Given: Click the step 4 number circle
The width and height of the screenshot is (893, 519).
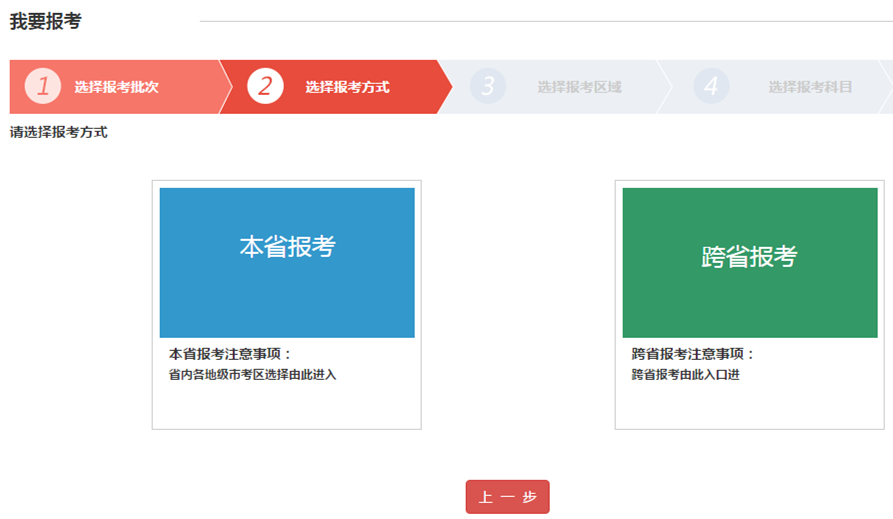Looking at the screenshot, I should [x=710, y=87].
